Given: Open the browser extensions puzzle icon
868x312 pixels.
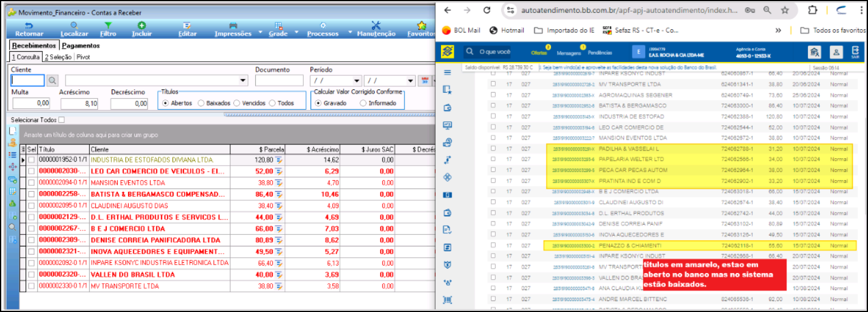Looking at the screenshot, I should (812, 10).
